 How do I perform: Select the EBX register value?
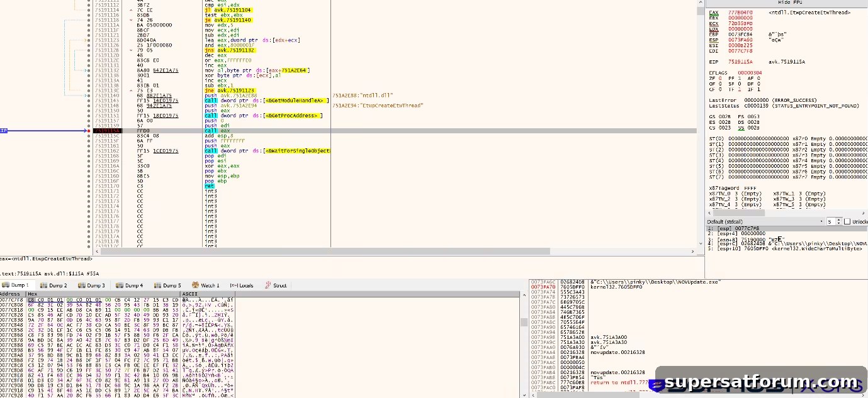click(x=740, y=18)
